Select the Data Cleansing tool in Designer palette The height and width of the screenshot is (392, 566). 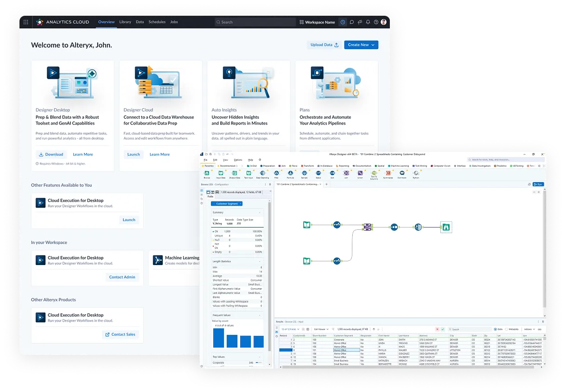coord(262,174)
